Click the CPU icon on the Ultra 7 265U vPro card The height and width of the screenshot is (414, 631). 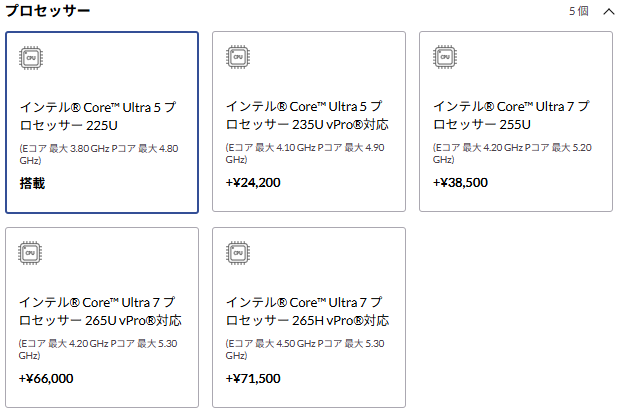click(x=32, y=253)
